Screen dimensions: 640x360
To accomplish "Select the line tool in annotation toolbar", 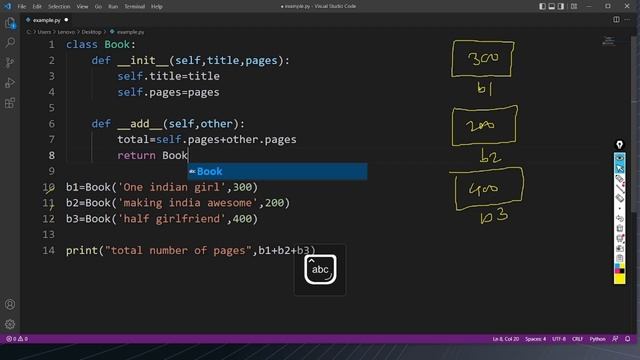I will tap(620, 188).
